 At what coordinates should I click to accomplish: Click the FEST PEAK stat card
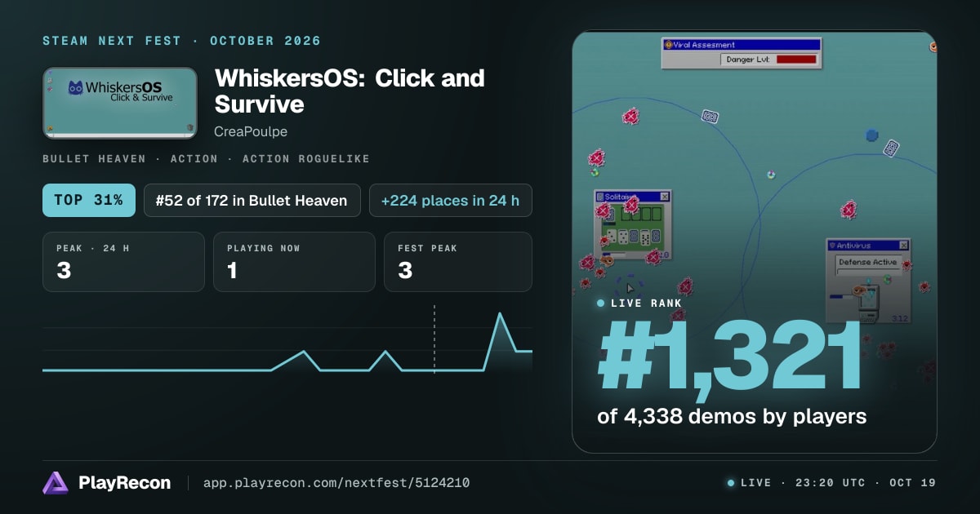pyautogui.click(x=458, y=262)
